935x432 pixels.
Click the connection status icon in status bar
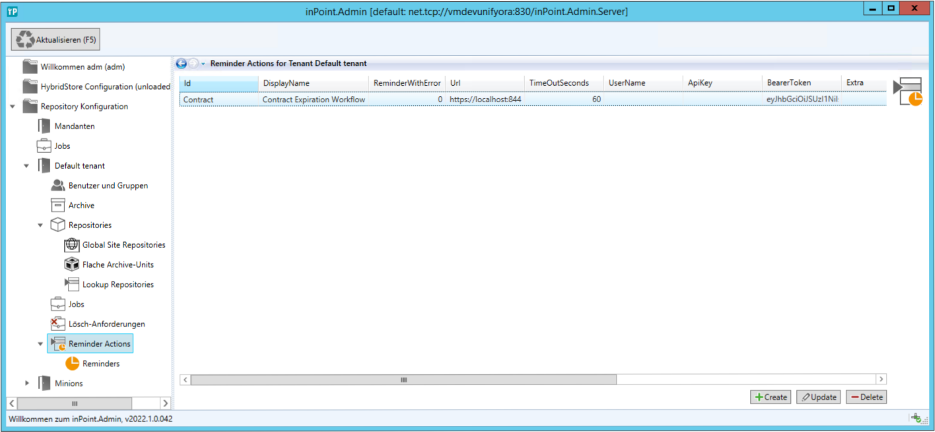(x=915, y=418)
